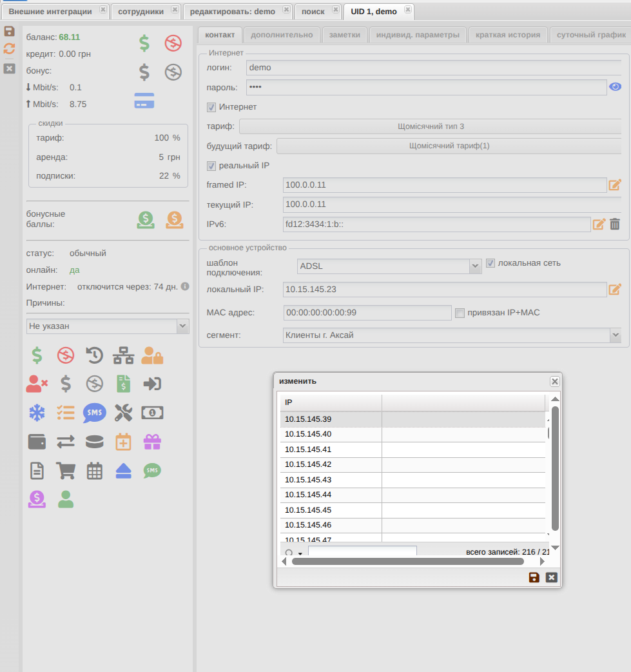Open будущий тариф selector Щомісячний тариф(1)
631x672 pixels.
pos(449,146)
